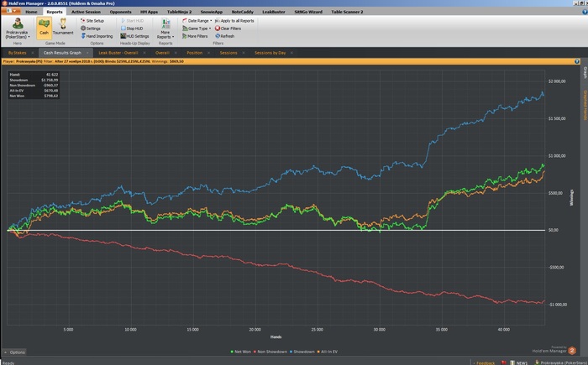Image resolution: width=588 pixels, height=365 pixels.
Task: Open the vertical Graphed Hands side tab
Action: click(585, 105)
